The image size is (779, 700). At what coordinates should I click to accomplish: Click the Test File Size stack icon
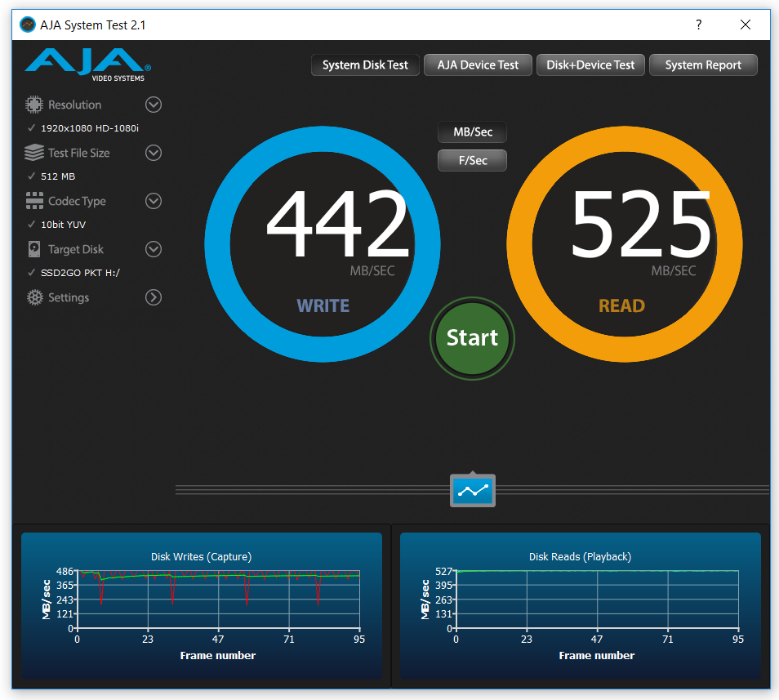(34, 153)
